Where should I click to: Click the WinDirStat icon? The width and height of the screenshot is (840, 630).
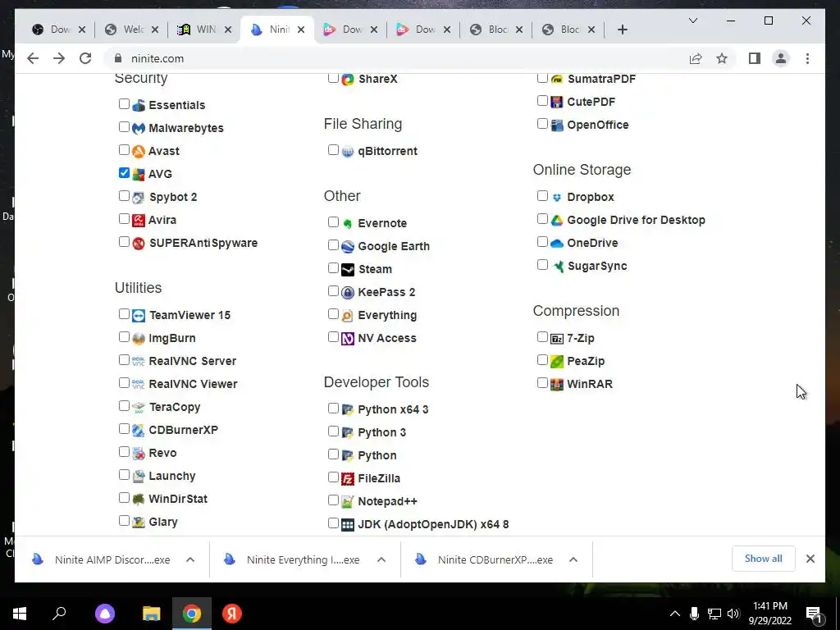[x=138, y=500]
